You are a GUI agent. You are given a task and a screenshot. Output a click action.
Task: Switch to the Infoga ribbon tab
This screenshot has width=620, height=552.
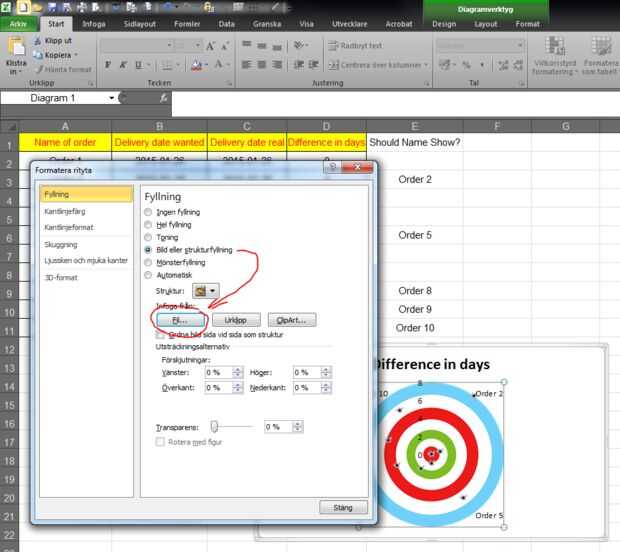tap(94, 24)
